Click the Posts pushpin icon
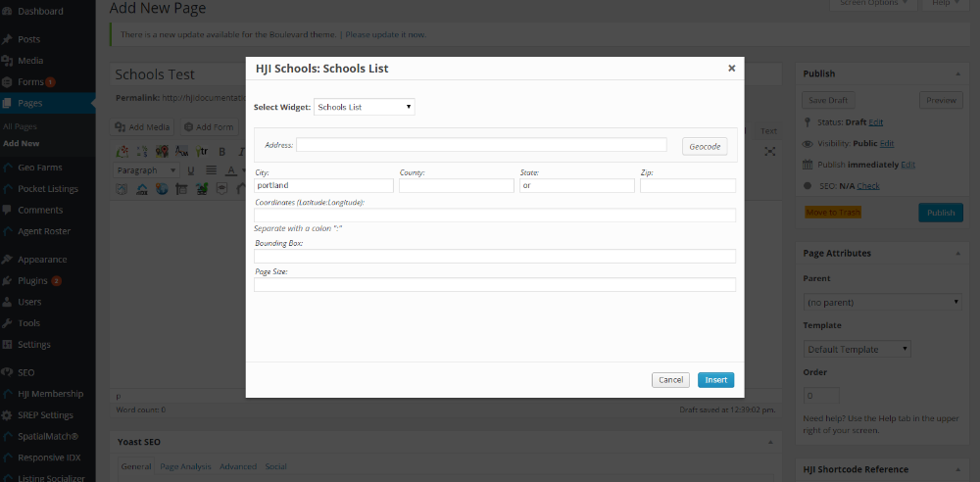The height and width of the screenshot is (482, 980). (7, 39)
